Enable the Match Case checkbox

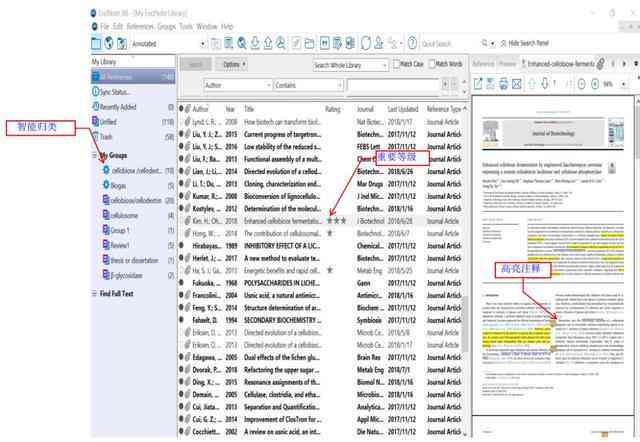(x=396, y=64)
